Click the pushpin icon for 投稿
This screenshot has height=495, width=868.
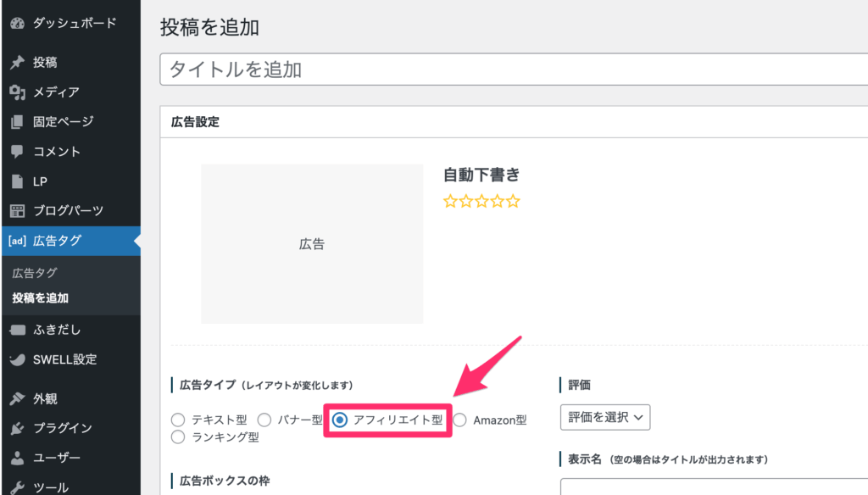17,63
